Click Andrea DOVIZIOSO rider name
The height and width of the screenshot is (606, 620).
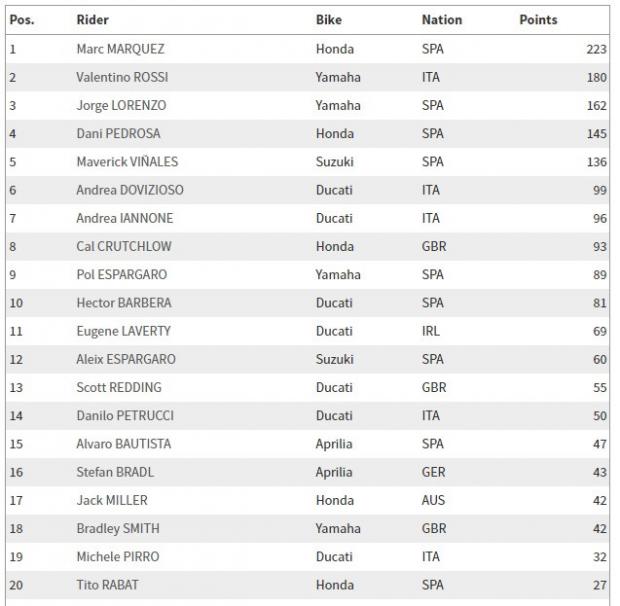pyautogui.click(x=130, y=190)
